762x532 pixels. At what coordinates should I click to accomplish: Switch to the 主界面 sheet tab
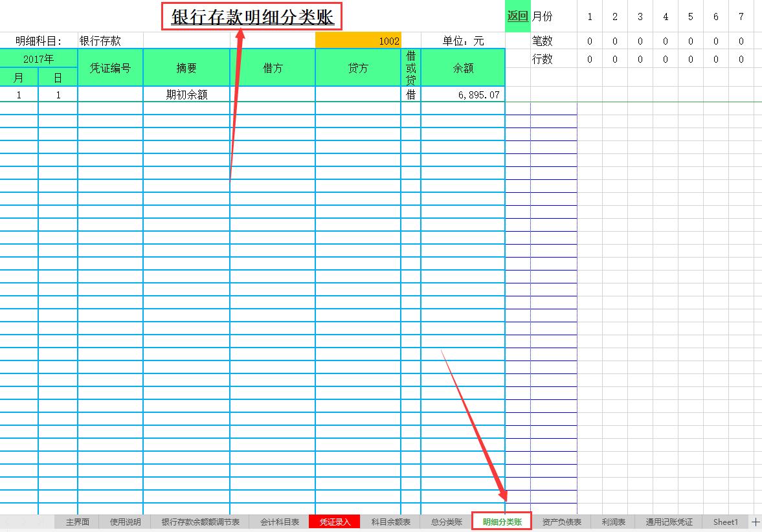coord(76,522)
